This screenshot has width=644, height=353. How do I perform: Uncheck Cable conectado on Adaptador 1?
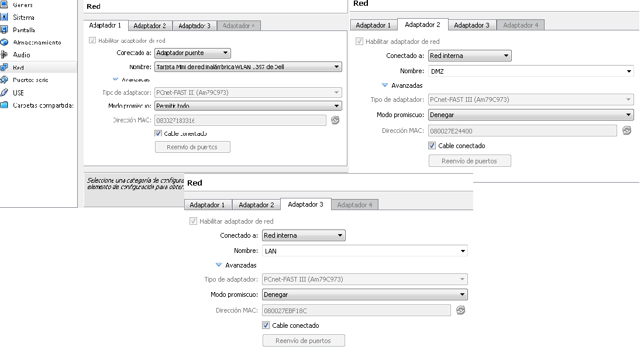[x=157, y=133]
